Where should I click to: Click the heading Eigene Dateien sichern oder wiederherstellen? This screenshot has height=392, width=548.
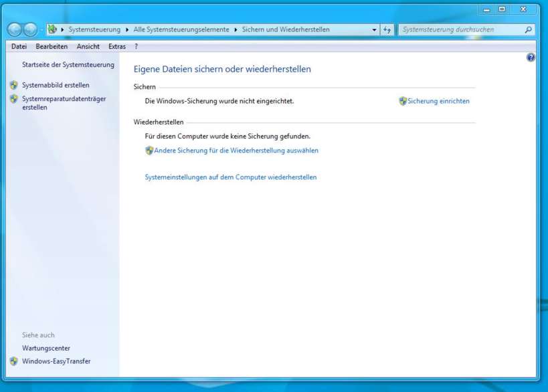[222, 69]
